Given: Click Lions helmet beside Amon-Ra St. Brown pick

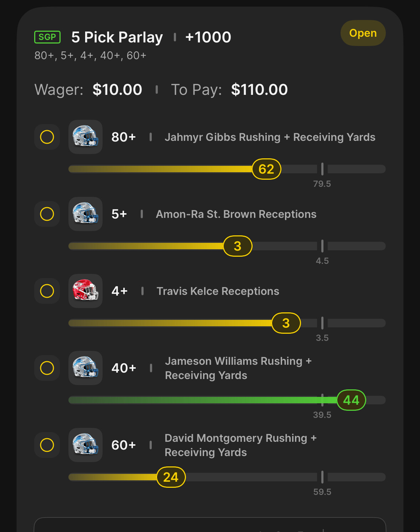Looking at the screenshot, I should (x=85, y=214).
